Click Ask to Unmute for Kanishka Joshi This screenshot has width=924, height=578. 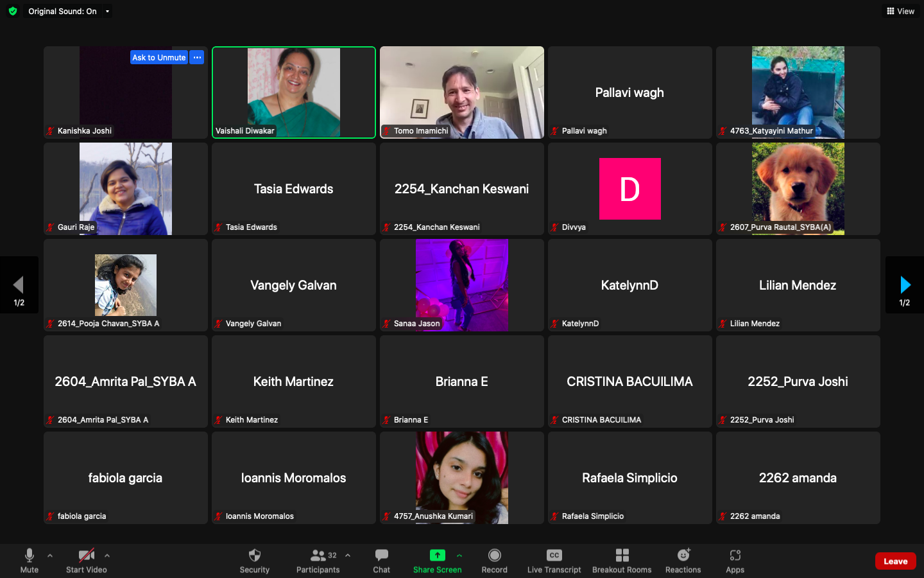click(158, 57)
